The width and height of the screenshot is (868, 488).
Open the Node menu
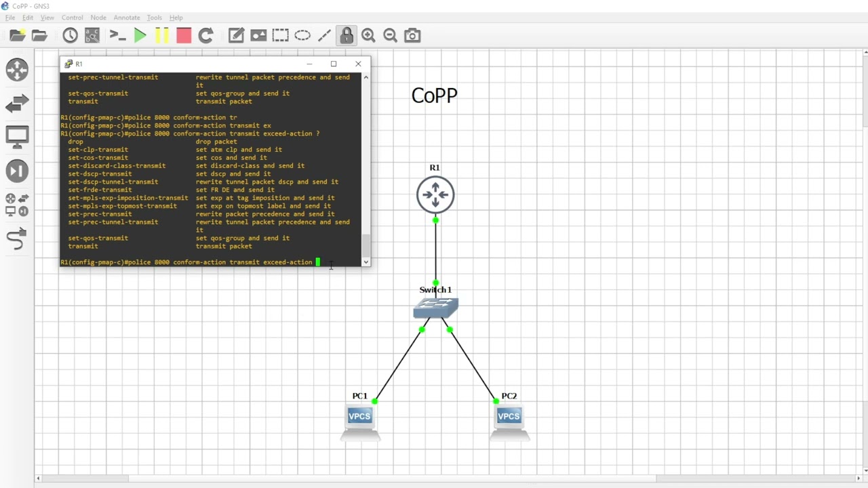98,18
